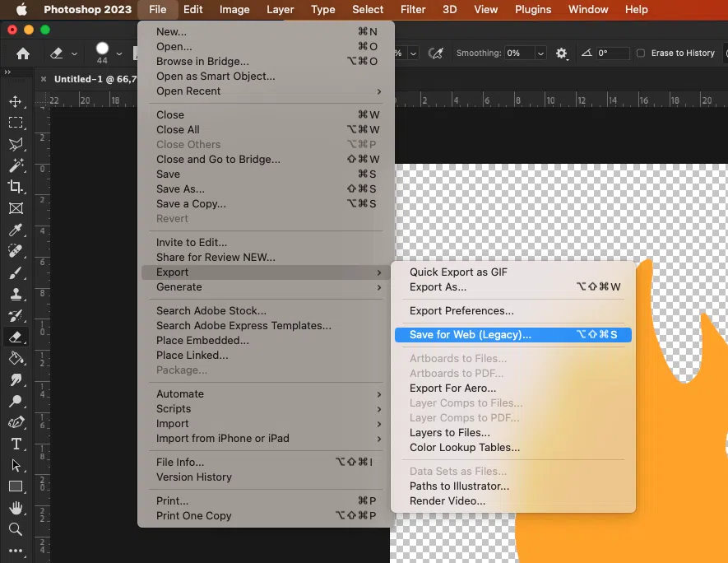The width and height of the screenshot is (728, 563).
Task: Select the Hand tool
Action: [16, 508]
